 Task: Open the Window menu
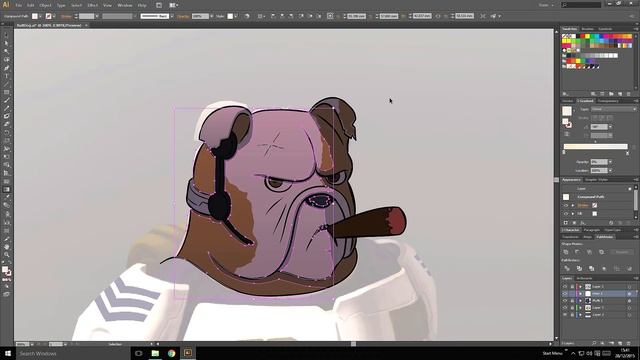(124, 5)
